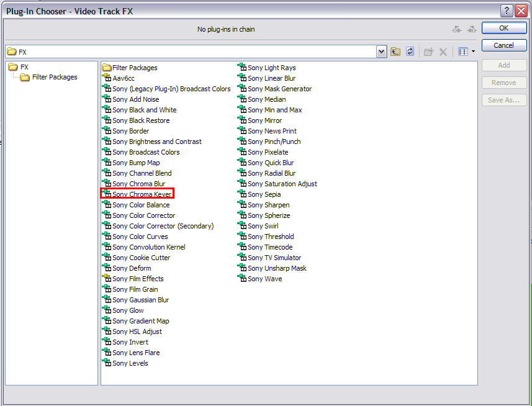Select Sony Mirror plug-in icon
This screenshot has width=532, height=406.
242,120
